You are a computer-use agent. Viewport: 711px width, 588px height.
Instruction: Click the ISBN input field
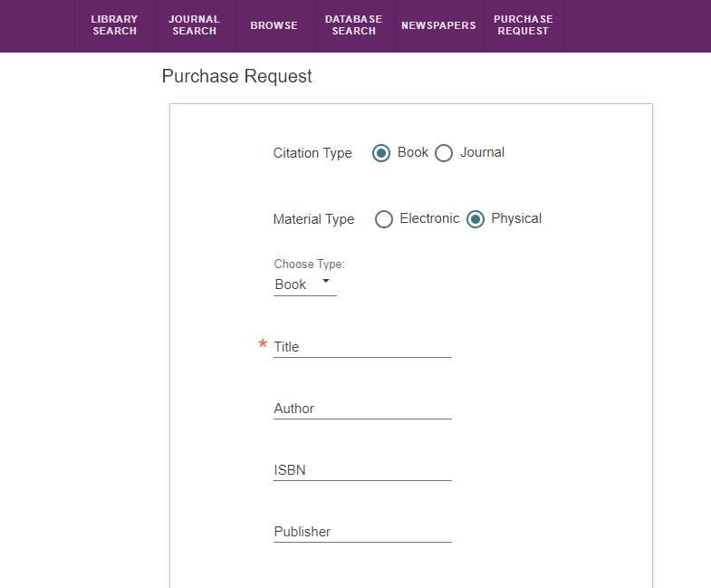[362, 470]
